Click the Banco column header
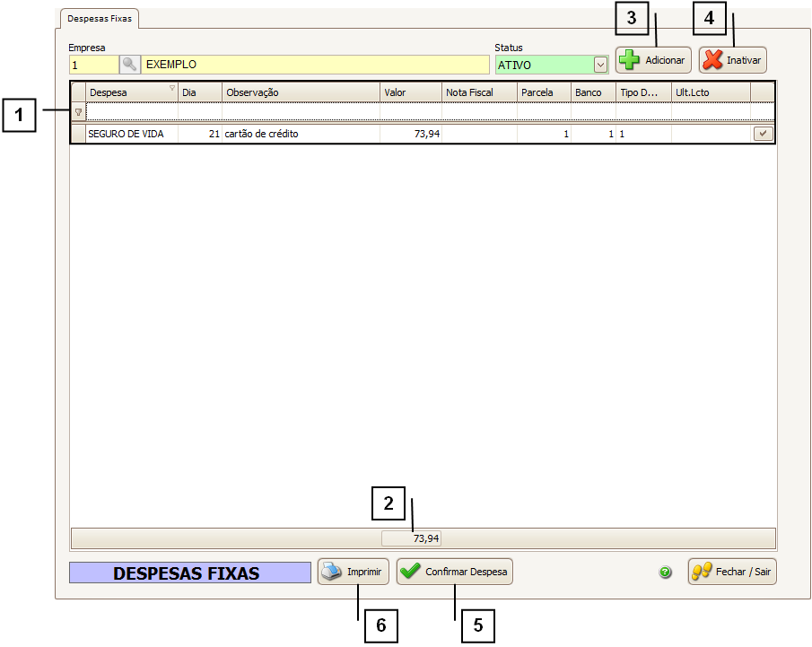The width and height of the screenshot is (812, 647). 592,92
